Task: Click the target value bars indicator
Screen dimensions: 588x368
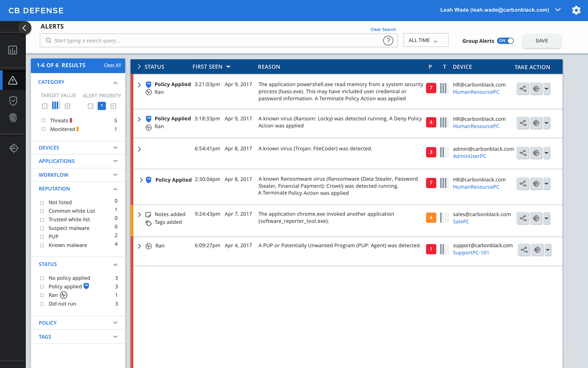Action: [56, 105]
